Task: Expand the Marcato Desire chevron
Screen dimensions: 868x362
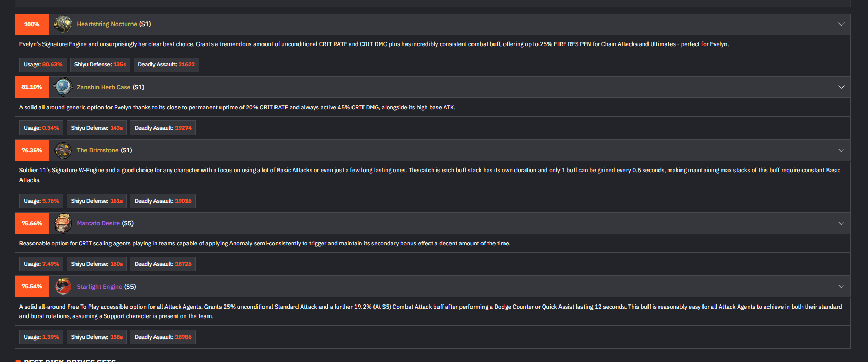Action: (x=841, y=223)
